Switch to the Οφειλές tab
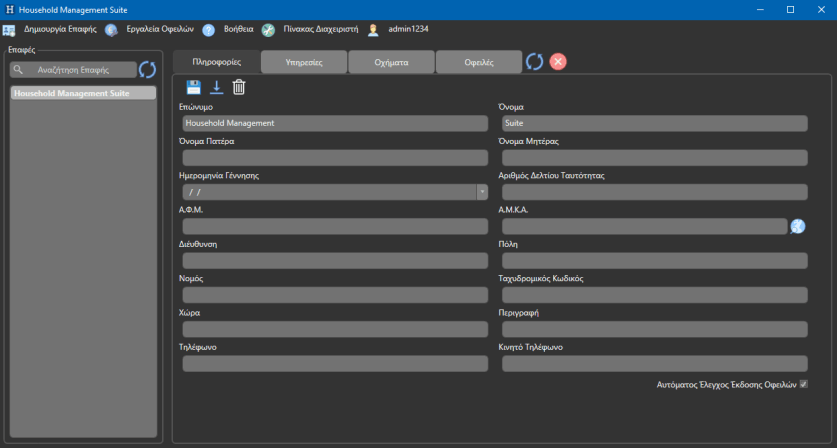The height and width of the screenshot is (448, 837). [x=479, y=62]
